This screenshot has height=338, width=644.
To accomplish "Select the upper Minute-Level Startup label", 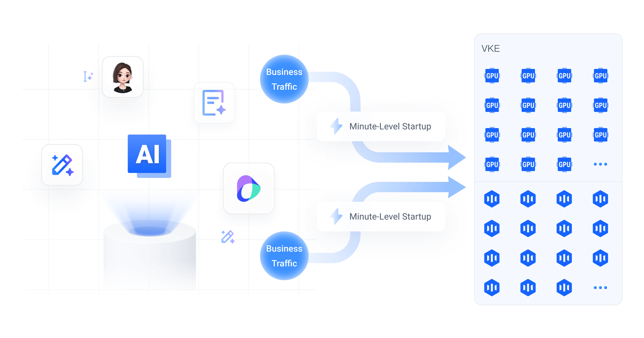I will [x=381, y=126].
